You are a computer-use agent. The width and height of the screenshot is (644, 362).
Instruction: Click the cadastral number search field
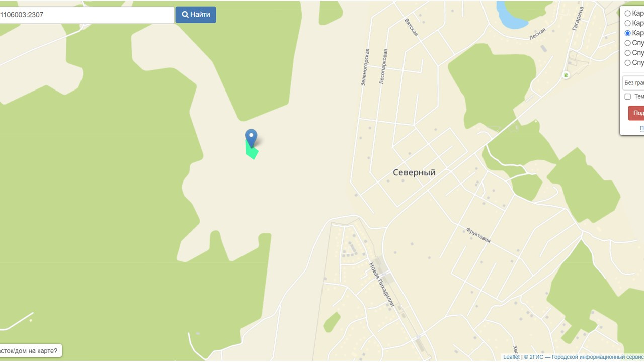tap(87, 15)
